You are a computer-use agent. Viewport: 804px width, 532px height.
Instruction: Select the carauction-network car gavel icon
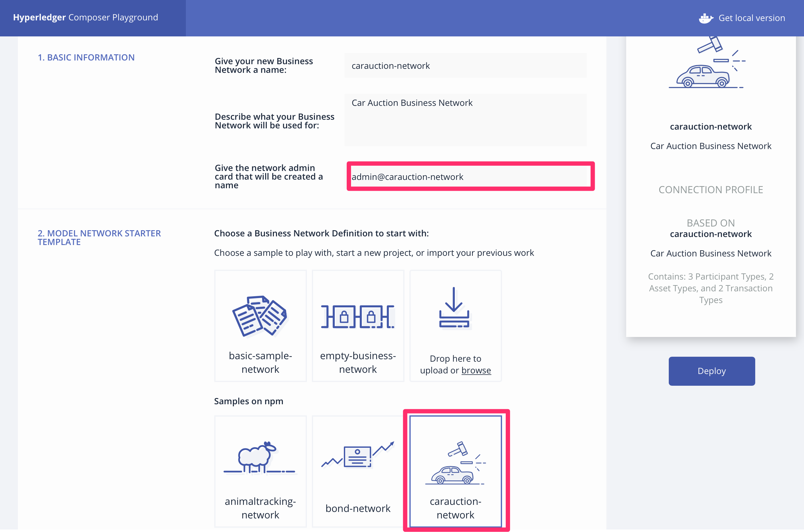pyautogui.click(x=455, y=463)
